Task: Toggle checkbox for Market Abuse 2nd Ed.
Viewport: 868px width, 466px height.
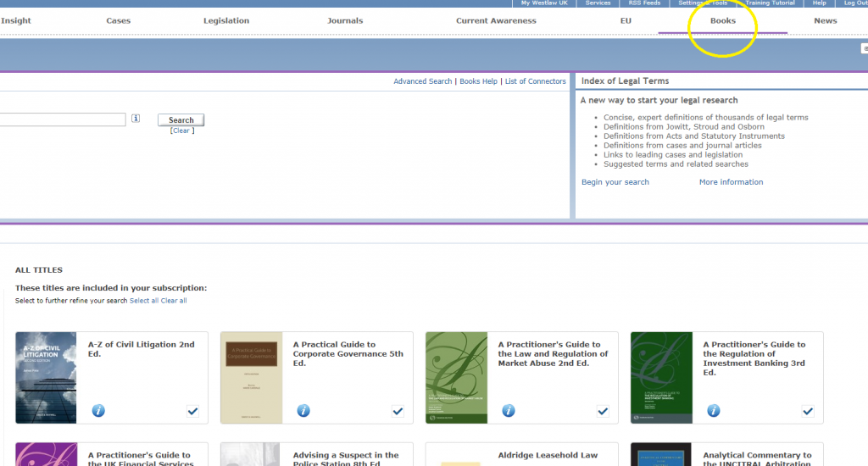Action: (603, 411)
